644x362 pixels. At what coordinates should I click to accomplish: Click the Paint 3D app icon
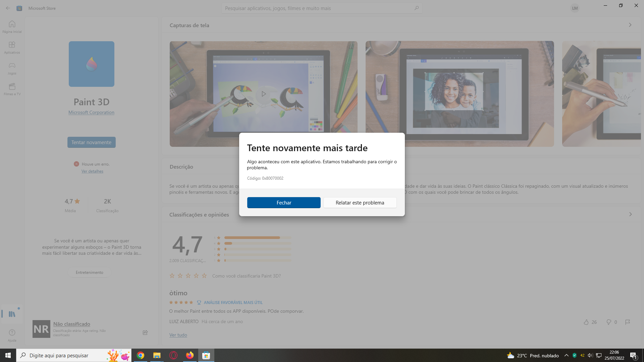pyautogui.click(x=92, y=64)
